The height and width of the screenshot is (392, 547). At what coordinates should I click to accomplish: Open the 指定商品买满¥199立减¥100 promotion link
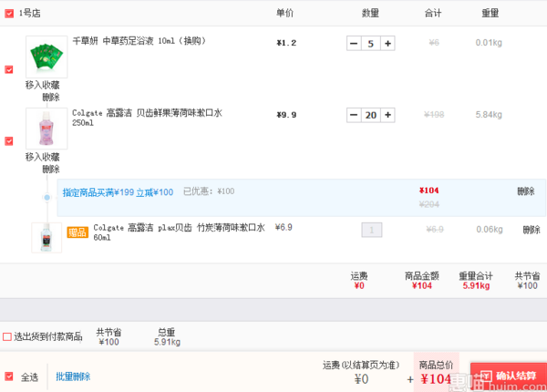pos(118,192)
